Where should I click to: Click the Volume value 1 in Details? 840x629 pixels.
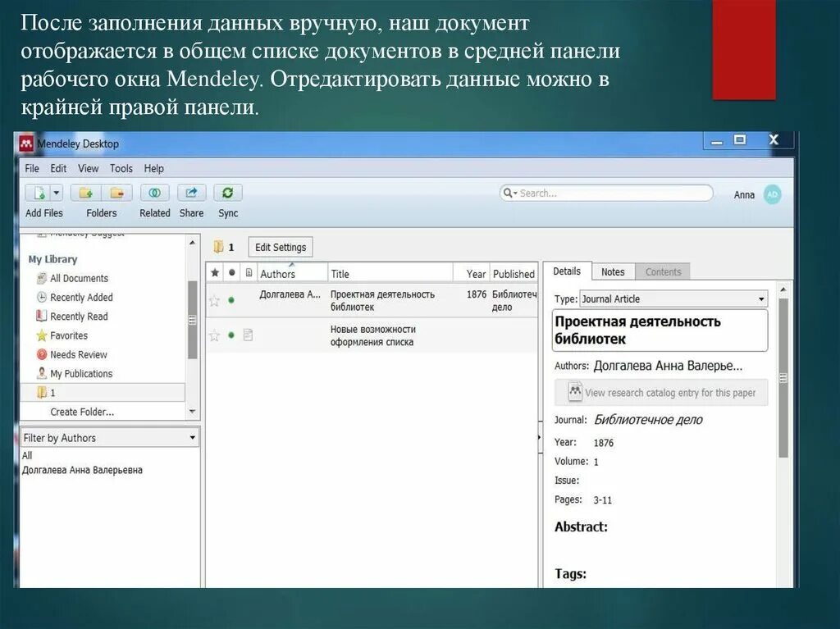point(596,462)
